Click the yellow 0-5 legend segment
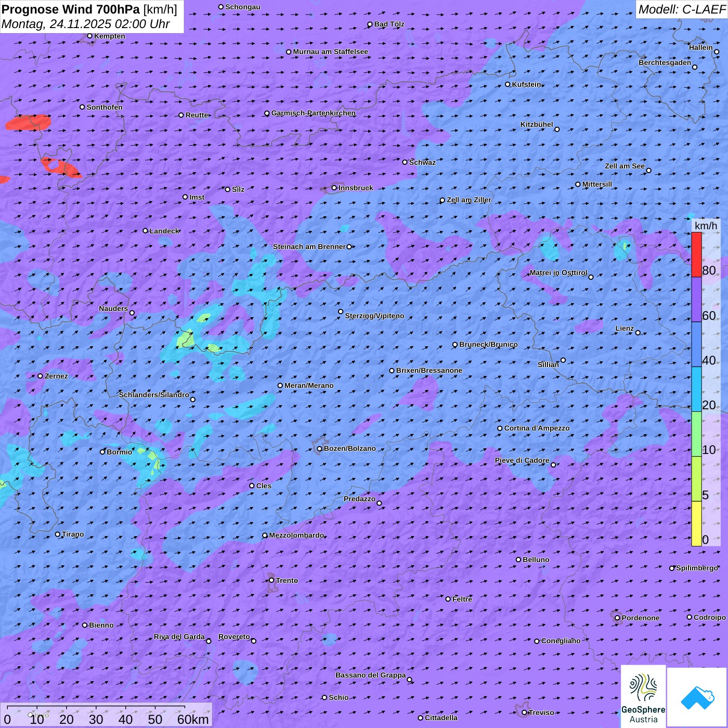The width and height of the screenshot is (728, 728). tap(696, 524)
